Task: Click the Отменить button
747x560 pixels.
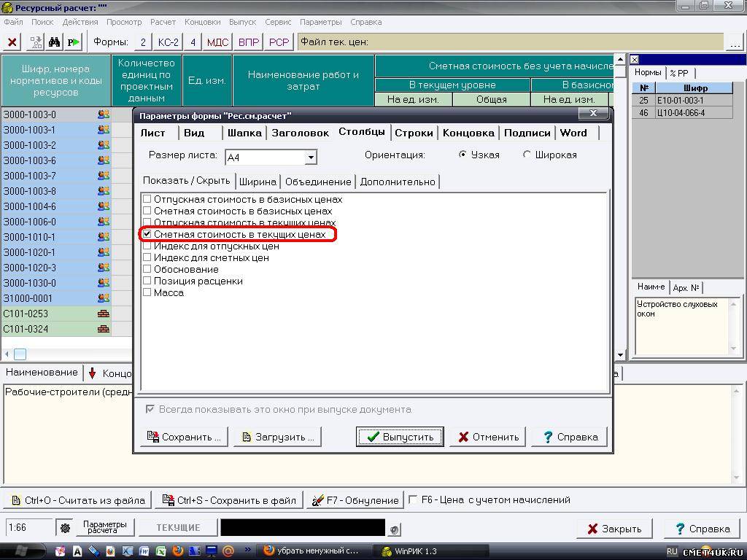Action: 488,437
